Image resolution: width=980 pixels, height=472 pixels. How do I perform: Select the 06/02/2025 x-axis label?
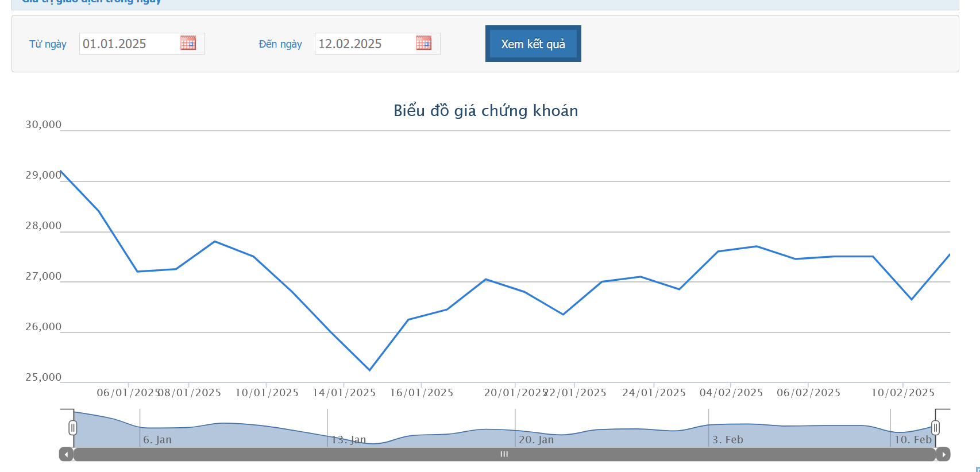click(x=808, y=393)
